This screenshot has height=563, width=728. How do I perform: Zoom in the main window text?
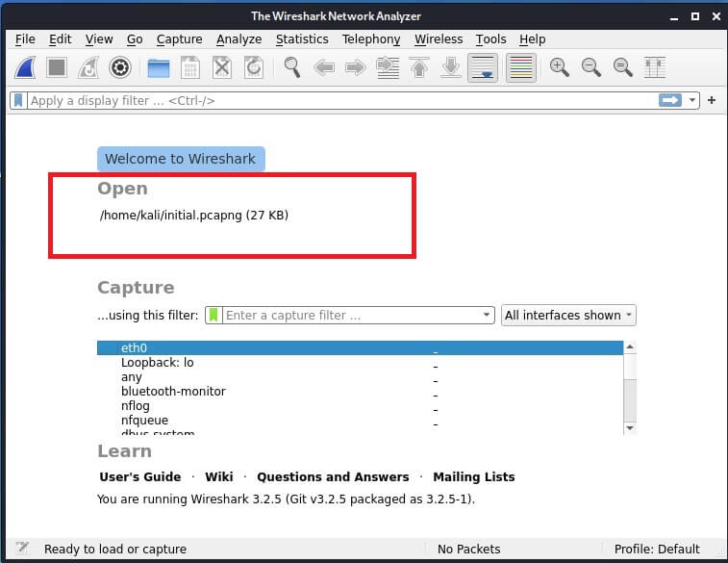pyautogui.click(x=559, y=67)
